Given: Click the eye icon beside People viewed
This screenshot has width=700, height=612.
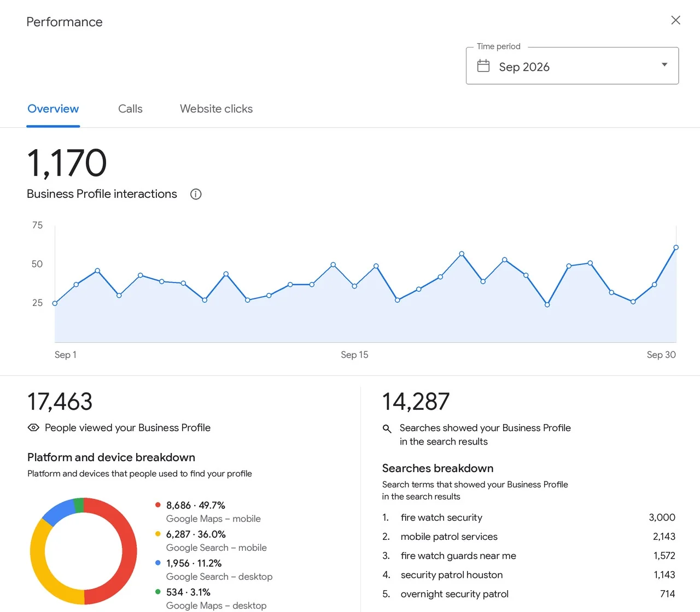Looking at the screenshot, I should (33, 428).
